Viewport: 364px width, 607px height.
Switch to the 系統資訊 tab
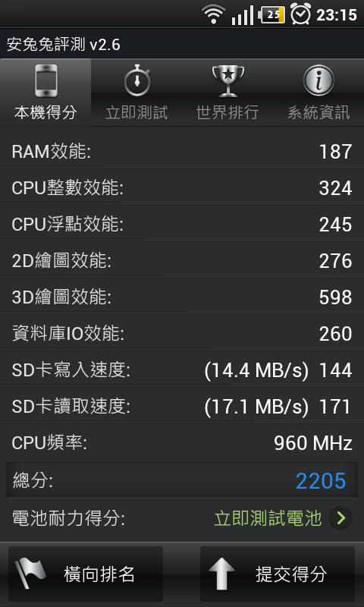318,92
